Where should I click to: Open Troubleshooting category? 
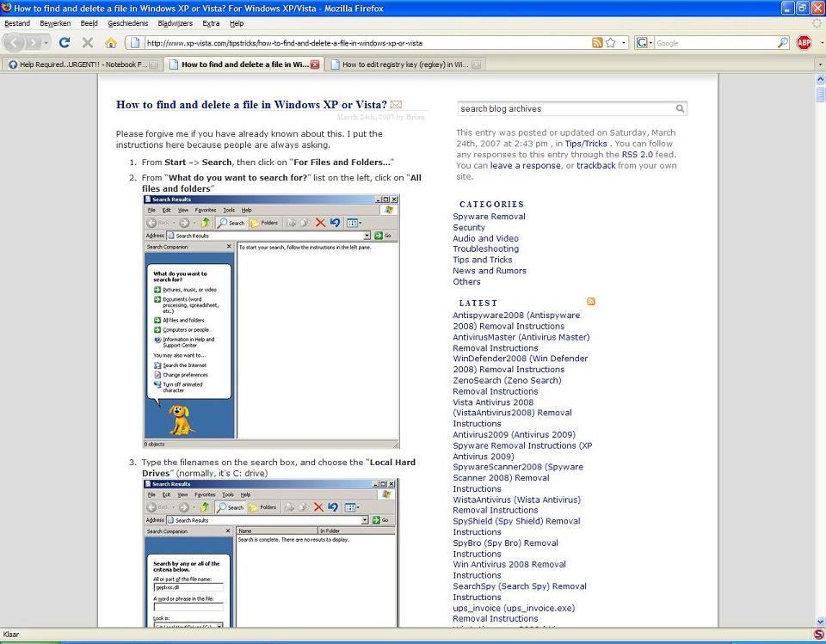485,248
